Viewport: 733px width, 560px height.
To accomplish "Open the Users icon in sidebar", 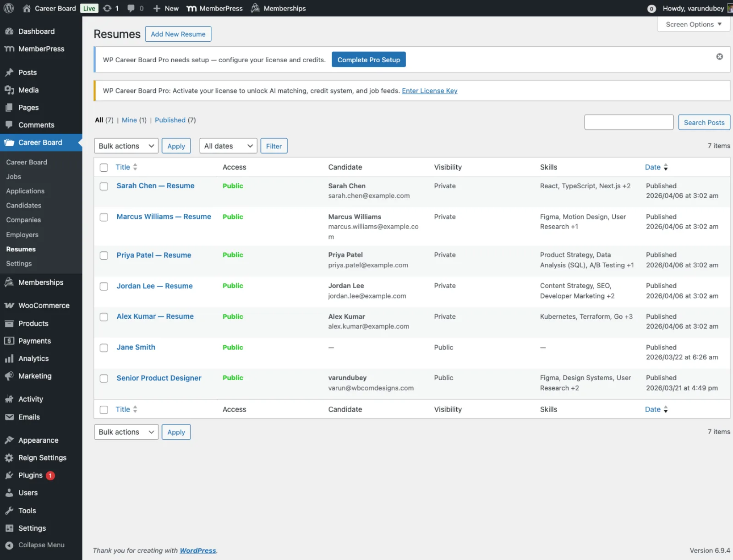I will click(9, 493).
